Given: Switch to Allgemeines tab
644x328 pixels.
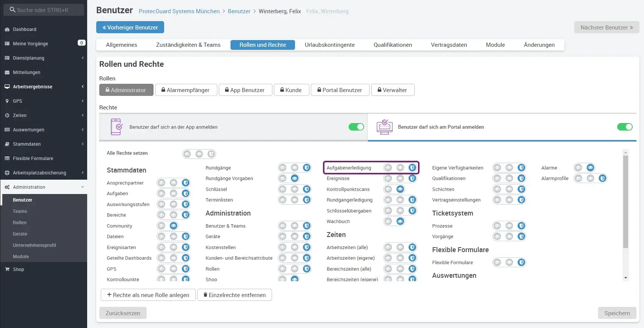Looking at the screenshot, I should tap(121, 45).
